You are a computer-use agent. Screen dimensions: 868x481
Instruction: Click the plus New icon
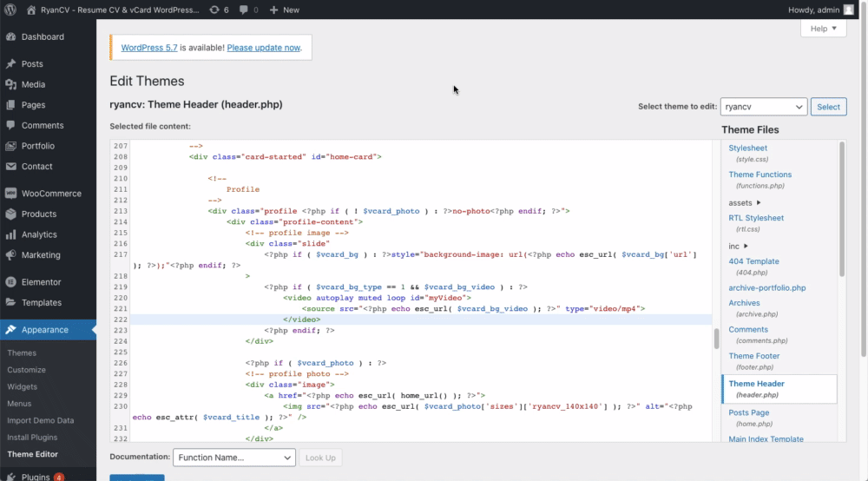pos(273,10)
